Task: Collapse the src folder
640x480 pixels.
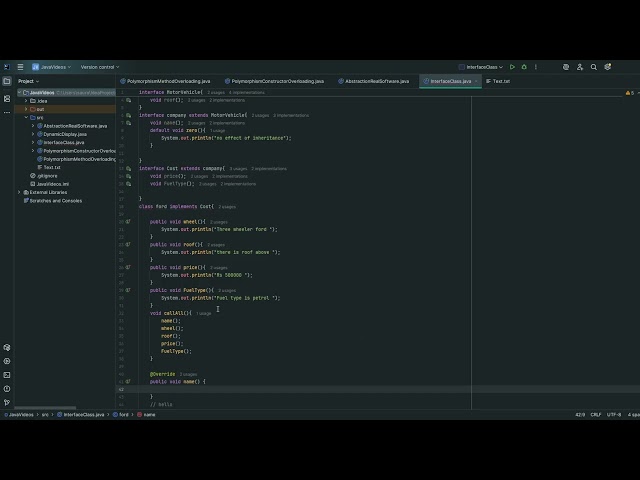Action: (26, 118)
